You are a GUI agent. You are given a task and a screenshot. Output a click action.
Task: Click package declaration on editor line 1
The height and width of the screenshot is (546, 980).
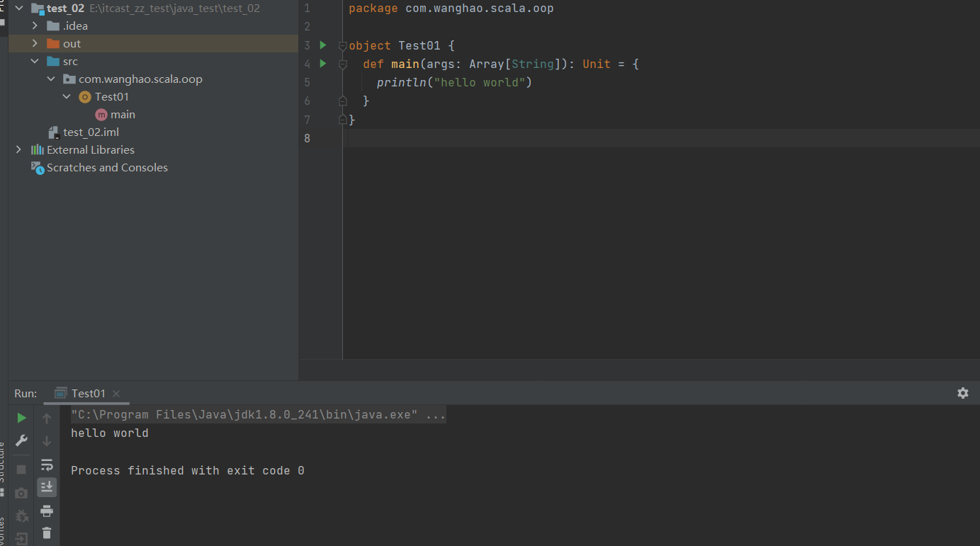pyautogui.click(x=451, y=9)
